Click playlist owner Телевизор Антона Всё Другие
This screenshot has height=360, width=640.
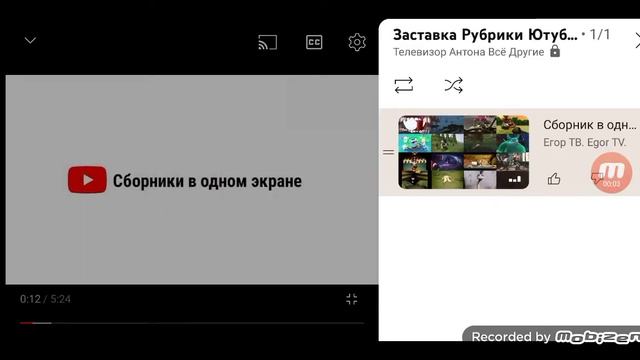point(469,52)
